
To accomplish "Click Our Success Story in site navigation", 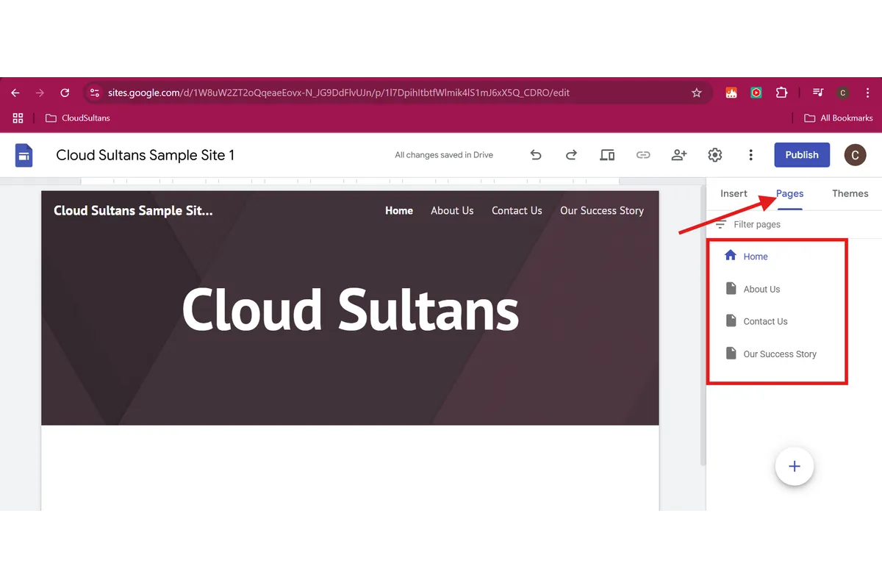I will [602, 210].
